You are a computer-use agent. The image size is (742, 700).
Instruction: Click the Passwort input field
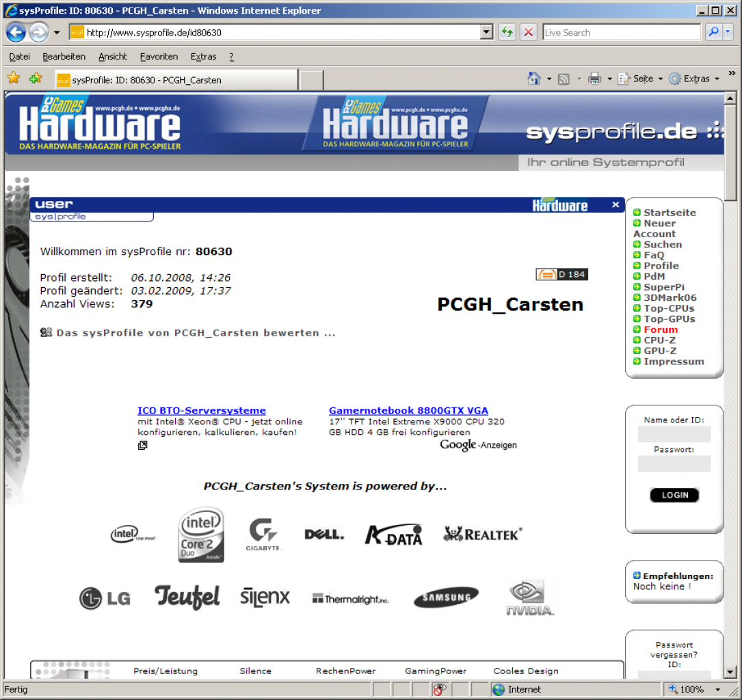[x=674, y=463]
